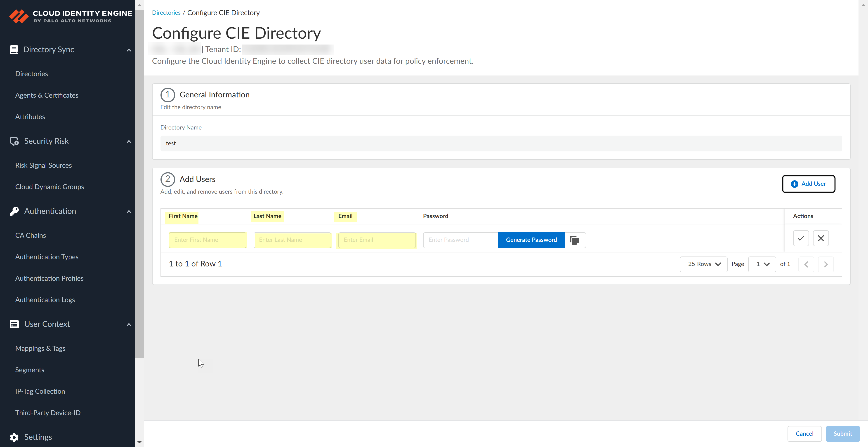Viewport: 868px width, 447px height.
Task: Confirm the user row with the checkmark icon
Action: point(801,238)
